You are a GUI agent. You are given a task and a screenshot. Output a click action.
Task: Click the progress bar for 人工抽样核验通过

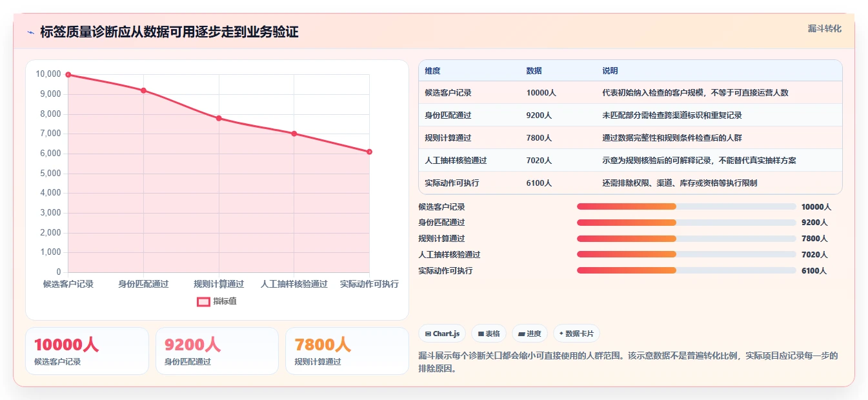(x=687, y=254)
